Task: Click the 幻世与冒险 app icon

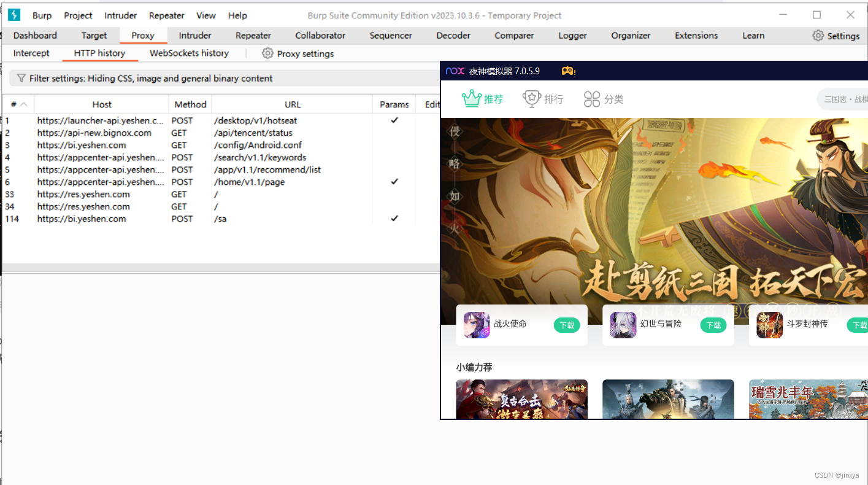Action: 623,325
